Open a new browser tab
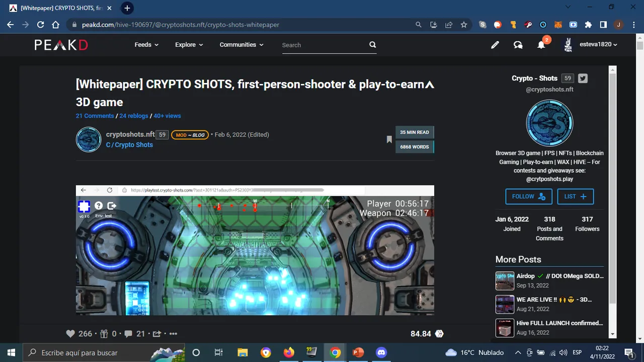The width and height of the screenshot is (644, 362). click(127, 8)
